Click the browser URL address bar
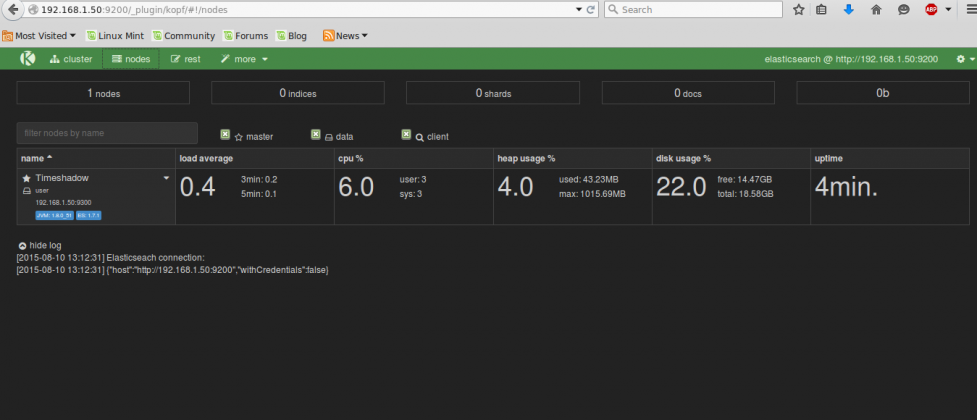The height and width of the screenshot is (420, 977). click(x=305, y=9)
